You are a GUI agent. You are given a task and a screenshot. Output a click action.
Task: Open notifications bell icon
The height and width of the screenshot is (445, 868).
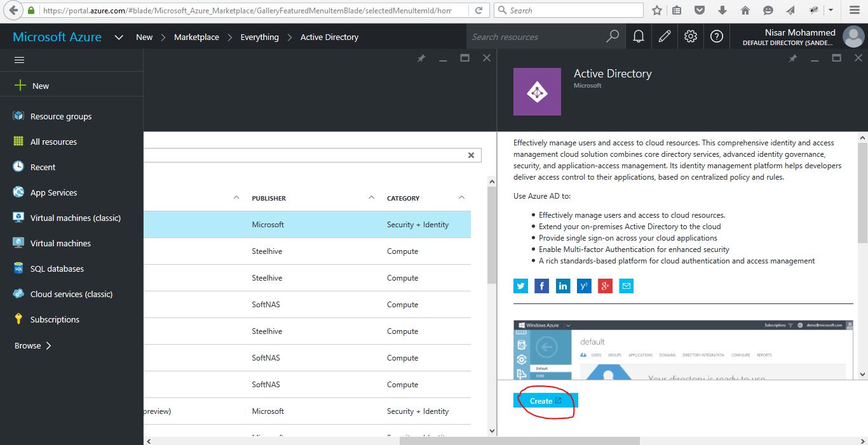[x=639, y=37]
